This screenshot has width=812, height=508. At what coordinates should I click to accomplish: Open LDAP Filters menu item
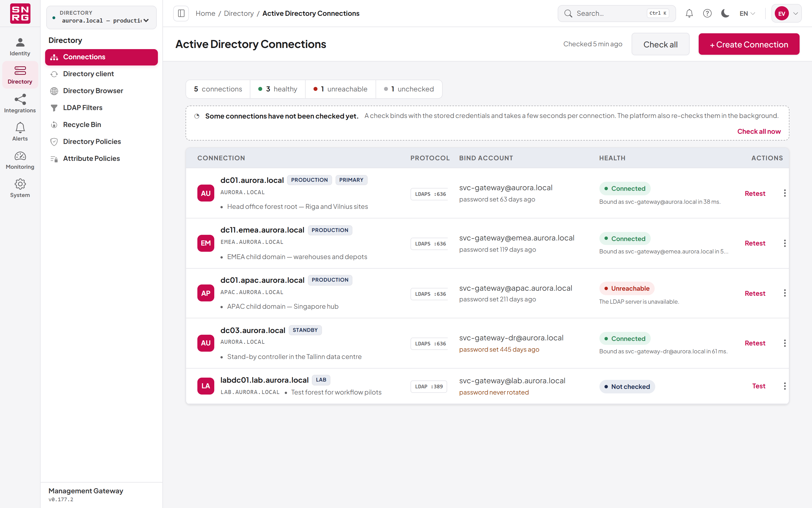pyautogui.click(x=101, y=108)
